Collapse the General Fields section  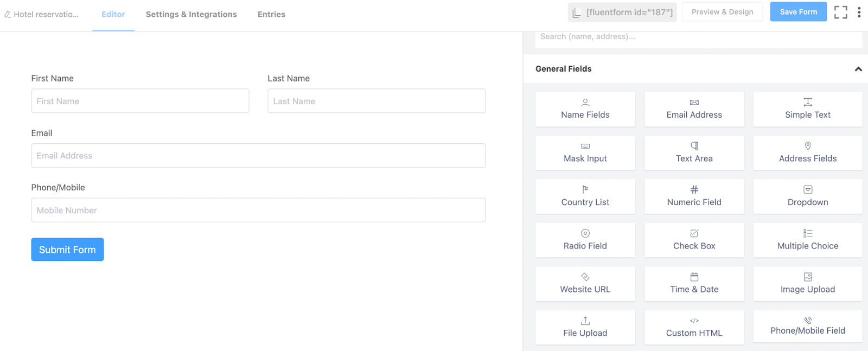coord(858,69)
